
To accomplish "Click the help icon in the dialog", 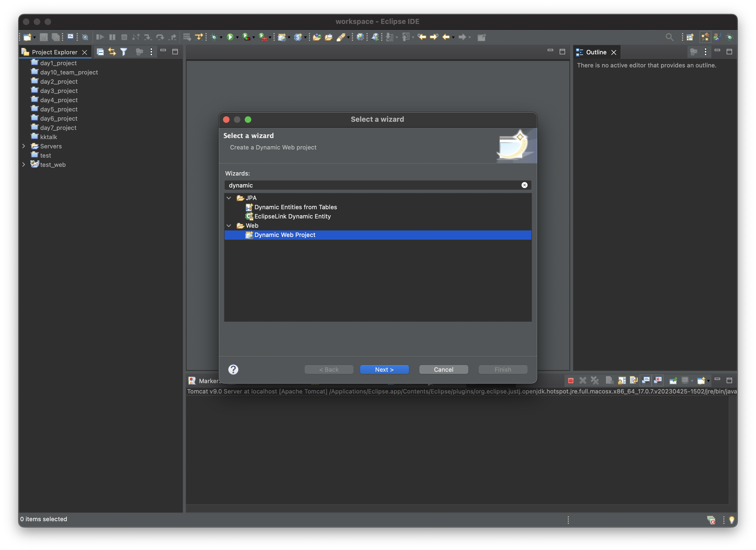I will 233,369.
